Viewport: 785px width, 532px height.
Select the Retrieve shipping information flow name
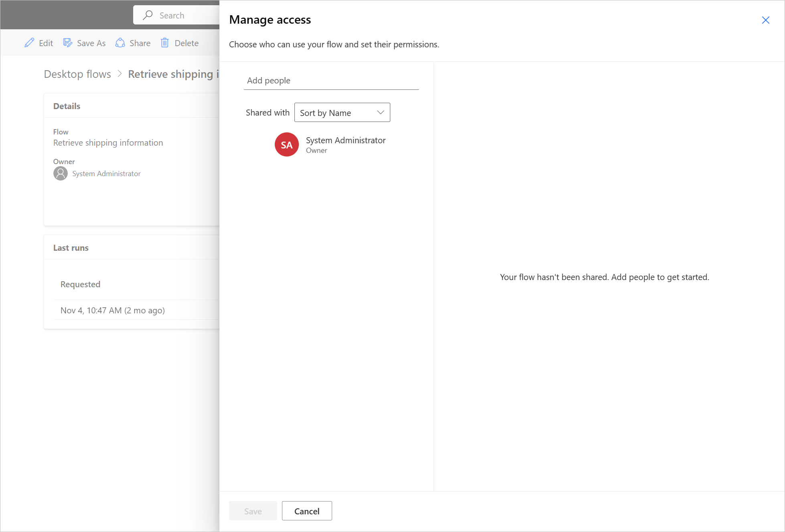tap(108, 142)
